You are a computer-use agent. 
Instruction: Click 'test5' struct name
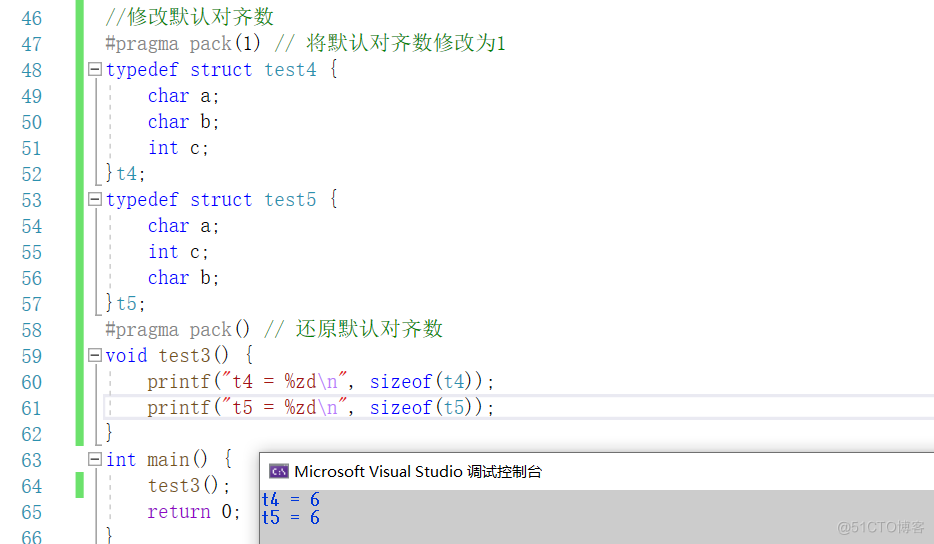290,200
